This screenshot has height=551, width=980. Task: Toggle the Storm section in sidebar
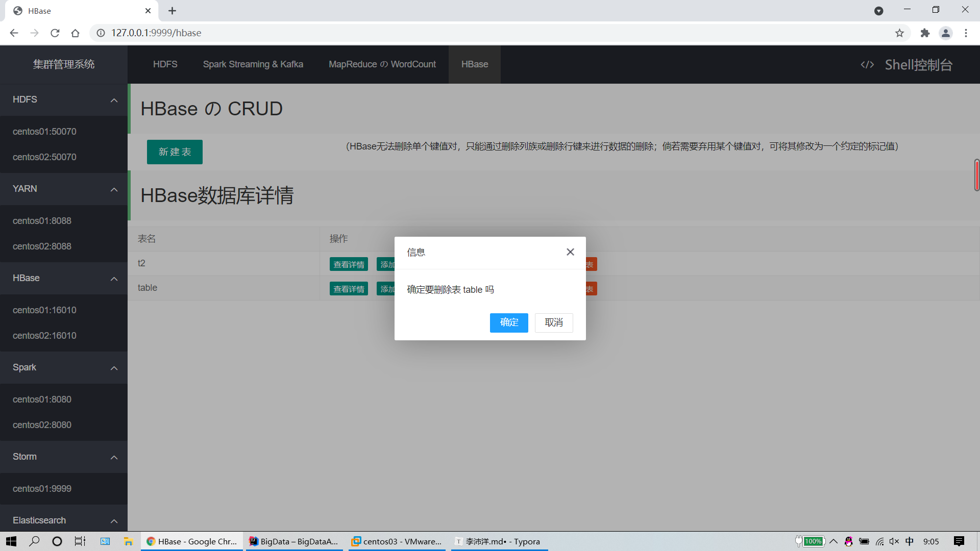tap(63, 456)
